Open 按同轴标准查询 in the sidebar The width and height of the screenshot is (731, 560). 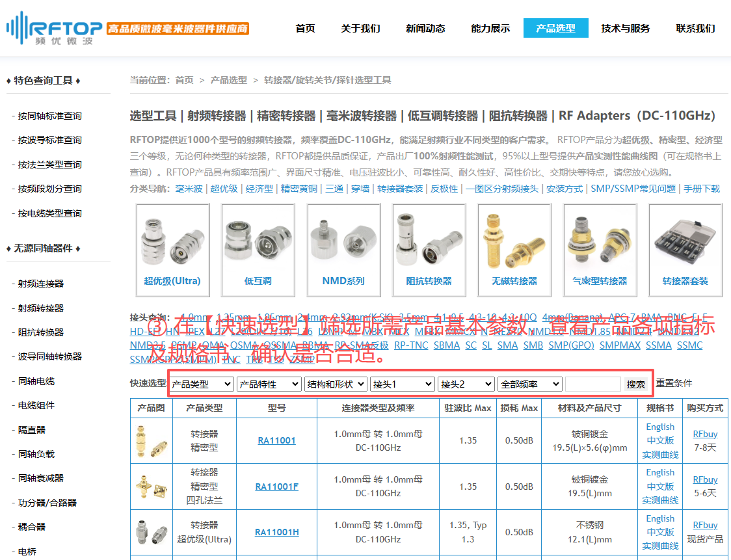[x=50, y=116]
